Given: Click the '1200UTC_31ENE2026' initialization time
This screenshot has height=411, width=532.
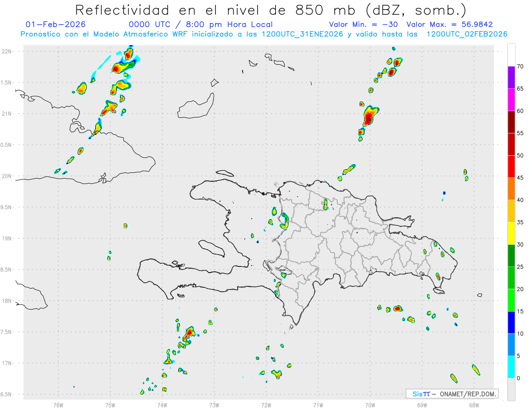Looking at the screenshot, I should 302,34.
